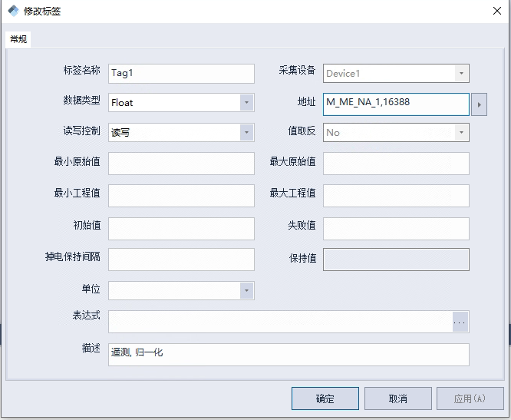
Task: Open the 值取反 No dropdown
Action: coord(461,132)
